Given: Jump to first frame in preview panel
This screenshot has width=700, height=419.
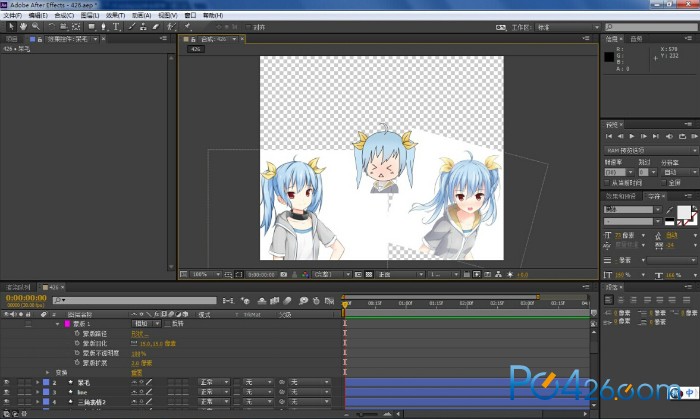Looking at the screenshot, I should [609, 136].
